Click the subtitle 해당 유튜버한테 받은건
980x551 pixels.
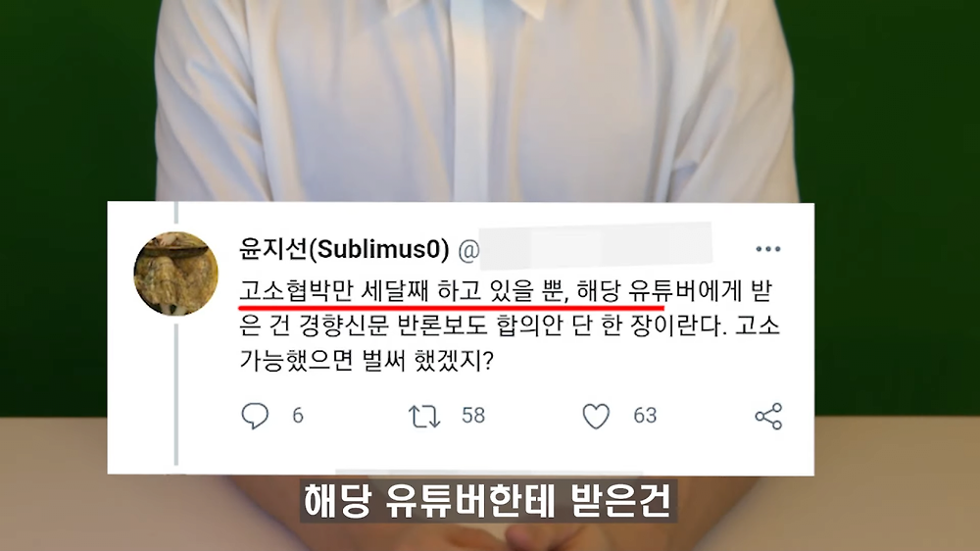coord(487,500)
